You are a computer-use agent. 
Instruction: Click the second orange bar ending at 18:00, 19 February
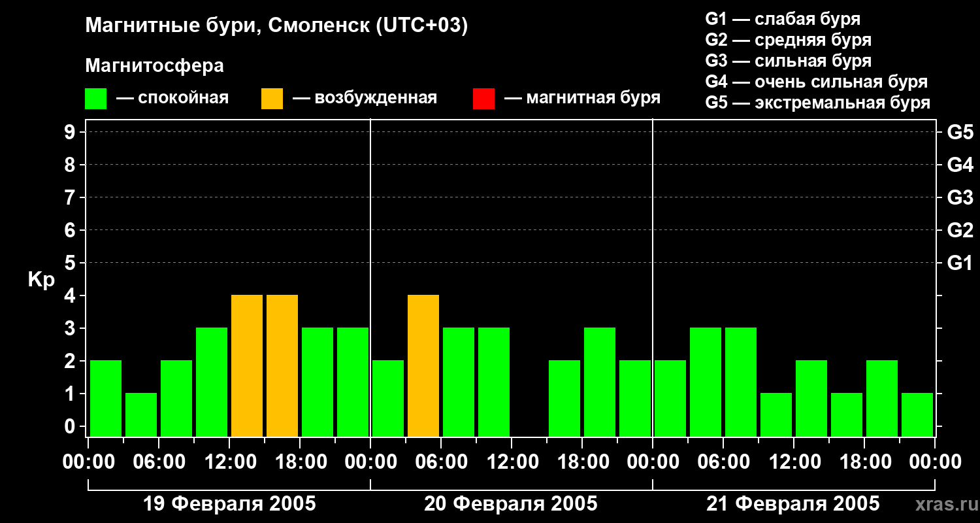282,365
